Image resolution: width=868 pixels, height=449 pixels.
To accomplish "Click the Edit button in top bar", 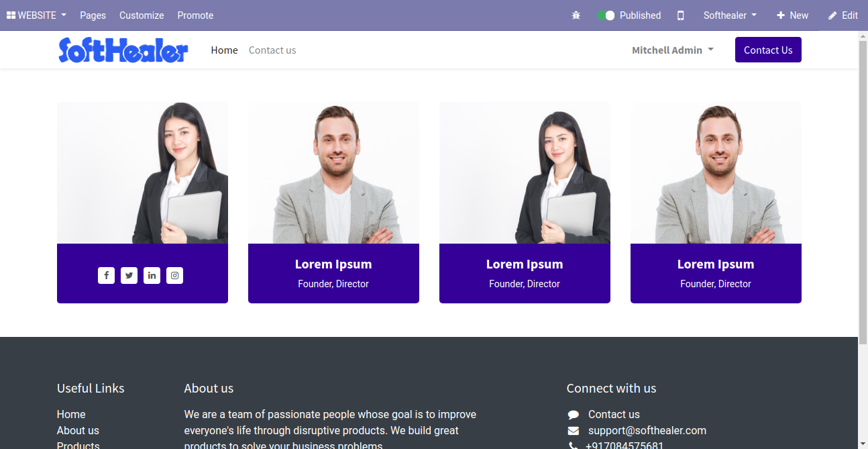I will [x=843, y=15].
